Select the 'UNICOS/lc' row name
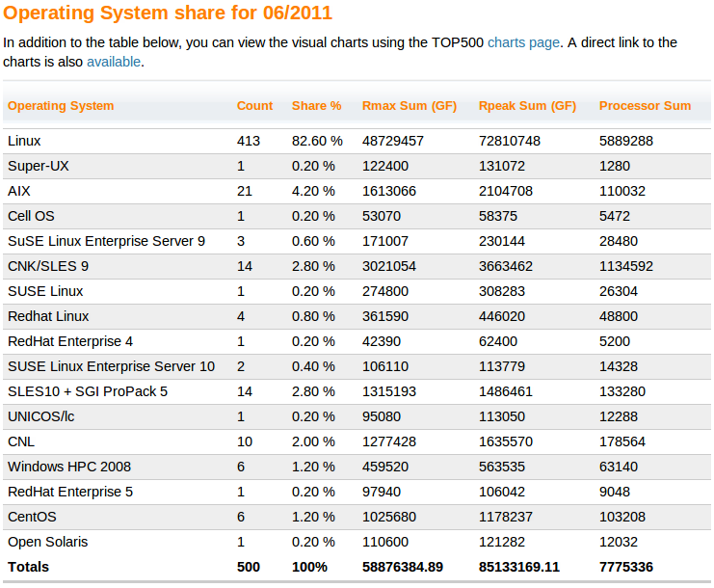Viewport: 714px width, 588px height. click(41, 416)
